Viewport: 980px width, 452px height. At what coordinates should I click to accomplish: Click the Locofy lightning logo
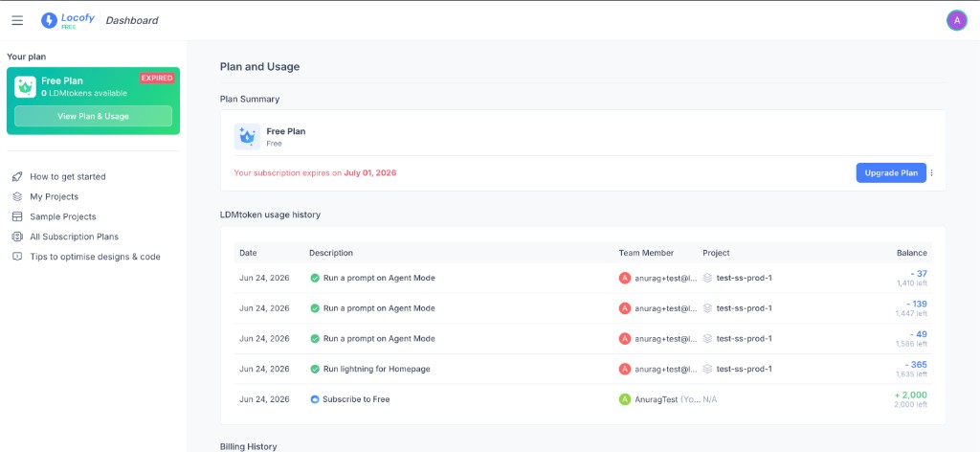[x=49, y=20]
